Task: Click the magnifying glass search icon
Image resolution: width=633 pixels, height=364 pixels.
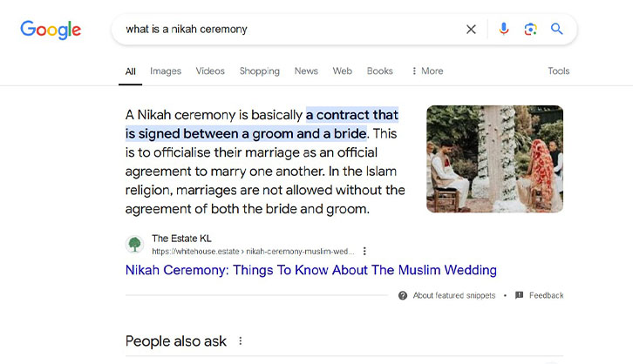Action: (557, 29)
